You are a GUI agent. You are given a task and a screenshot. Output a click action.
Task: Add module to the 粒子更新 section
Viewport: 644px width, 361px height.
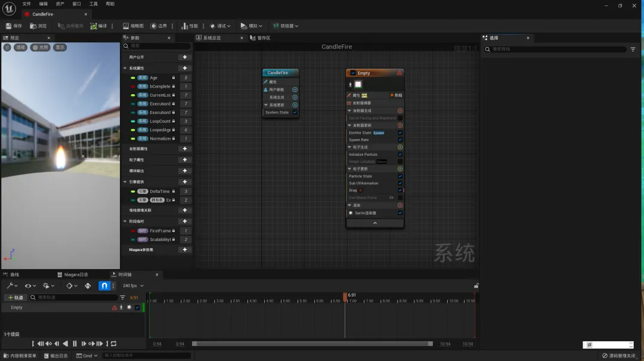pos(400,169)
